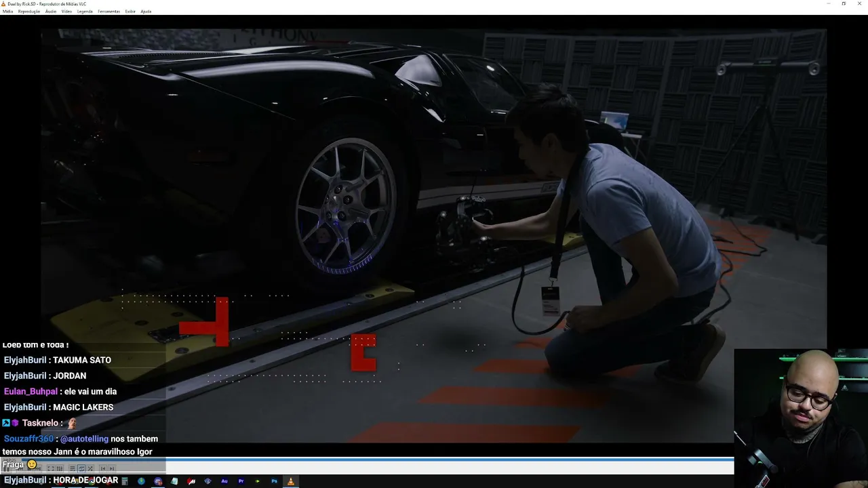Open the Ajuda menu
The image size is (868, 488).
146,12
